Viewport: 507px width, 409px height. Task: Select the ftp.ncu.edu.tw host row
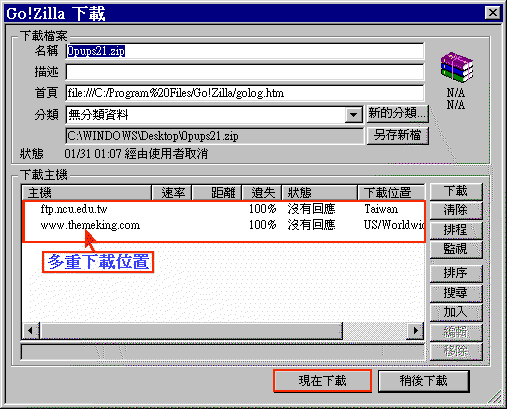[x=223, y=209]
